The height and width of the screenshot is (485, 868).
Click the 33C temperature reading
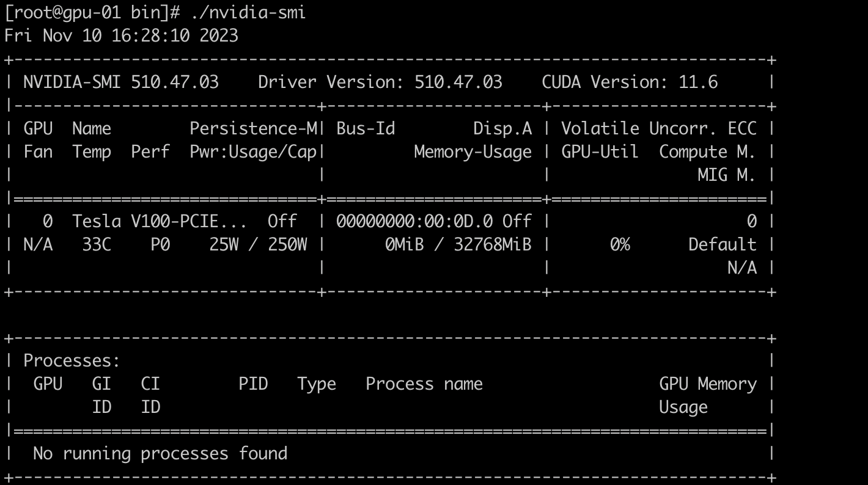(x=97, y=244)
